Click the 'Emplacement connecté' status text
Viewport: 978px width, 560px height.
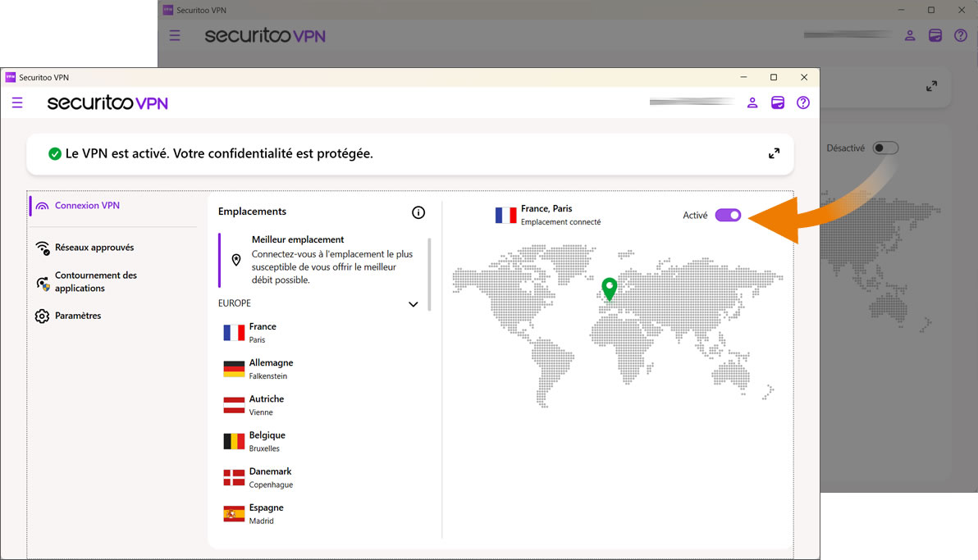(x=560, y=222)
